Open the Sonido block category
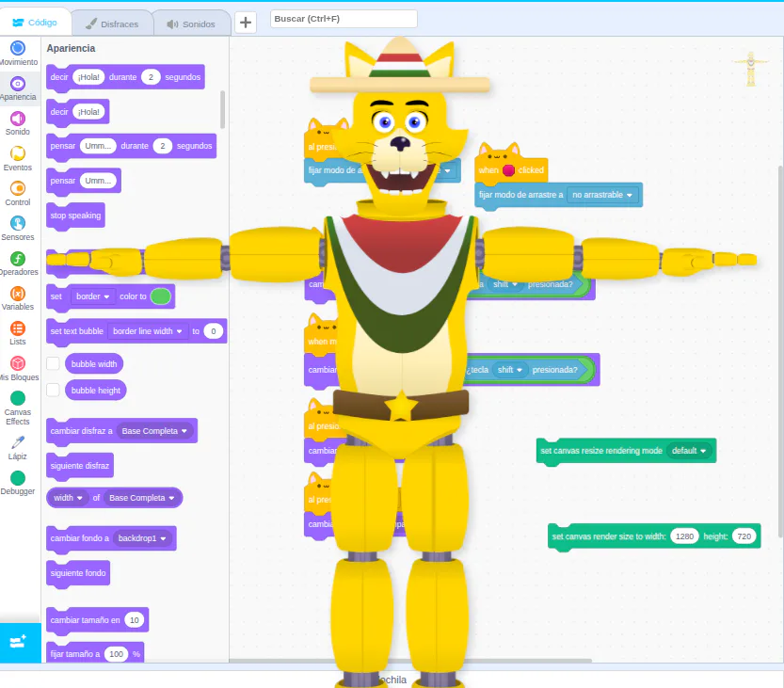The width and height of the screenshot is (784, 688). click(x=18, y=123)
